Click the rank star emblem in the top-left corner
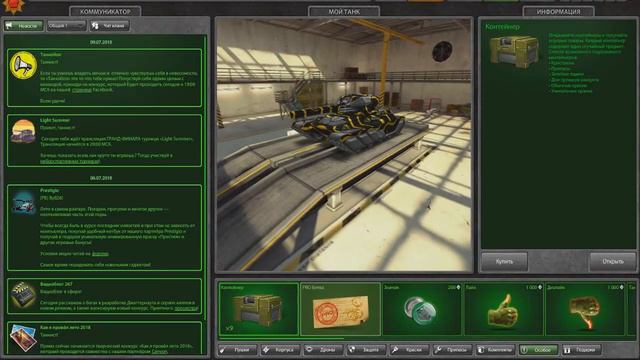Screen dimensions: 640x360 pyautogui.click(x=14, y=6)
